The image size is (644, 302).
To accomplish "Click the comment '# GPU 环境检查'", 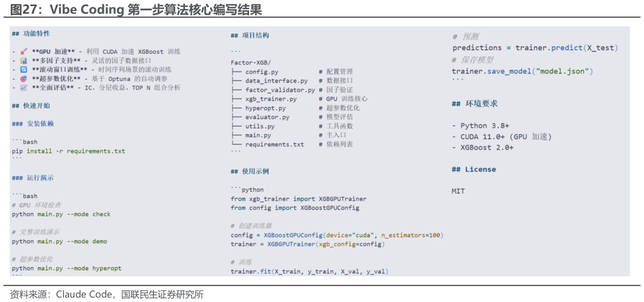I will [37, 205].
